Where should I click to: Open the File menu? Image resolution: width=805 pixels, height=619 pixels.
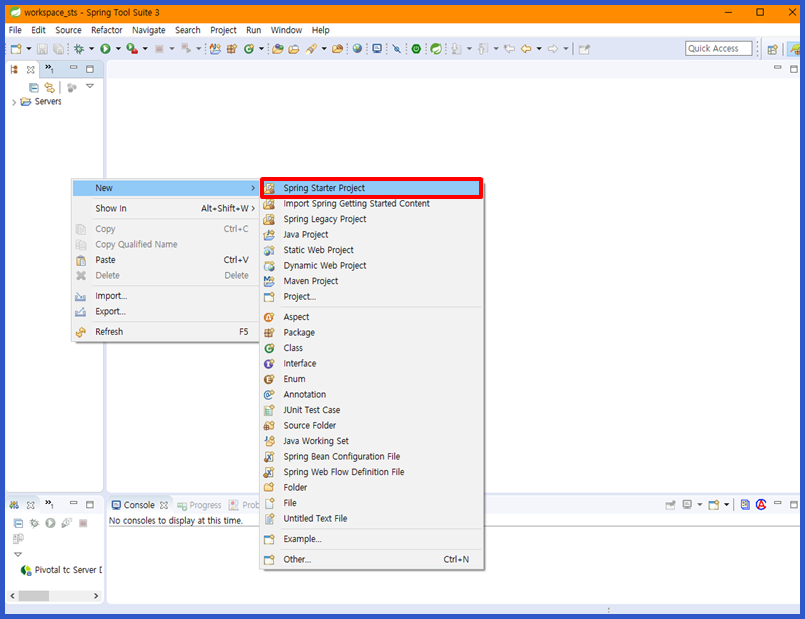pos(15,30)
